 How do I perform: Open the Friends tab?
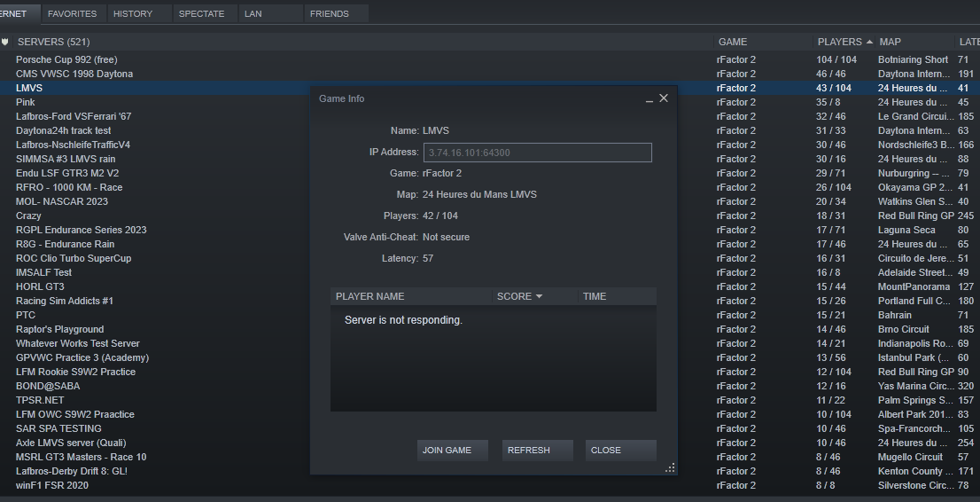pyautogui.click(x=329, y=13)
